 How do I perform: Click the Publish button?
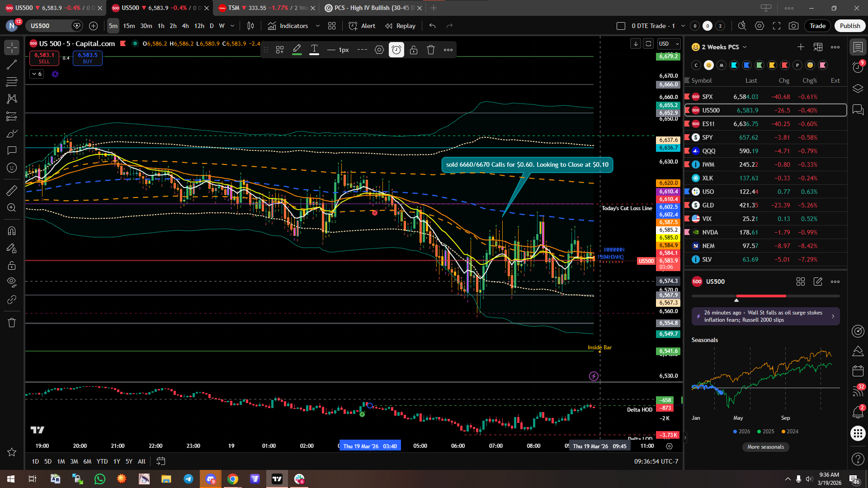850,26
